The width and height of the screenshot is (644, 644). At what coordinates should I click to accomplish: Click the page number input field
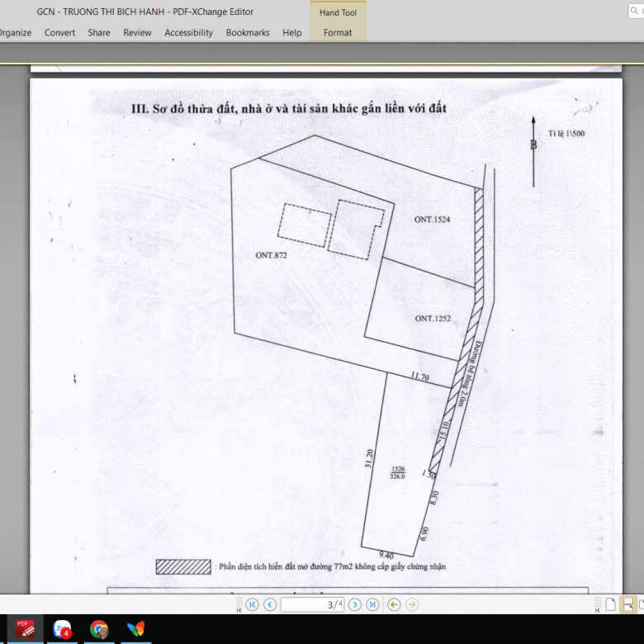tap(312, 604)
